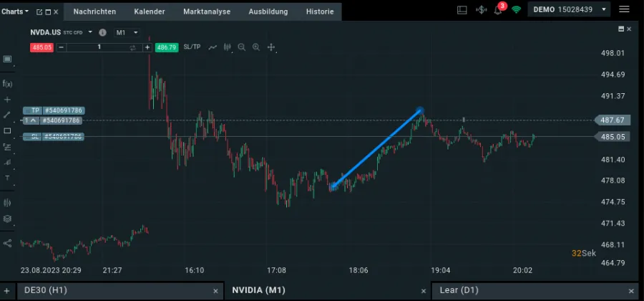
Task: Click the TP #540691786 order label
Action: point(54,110)
